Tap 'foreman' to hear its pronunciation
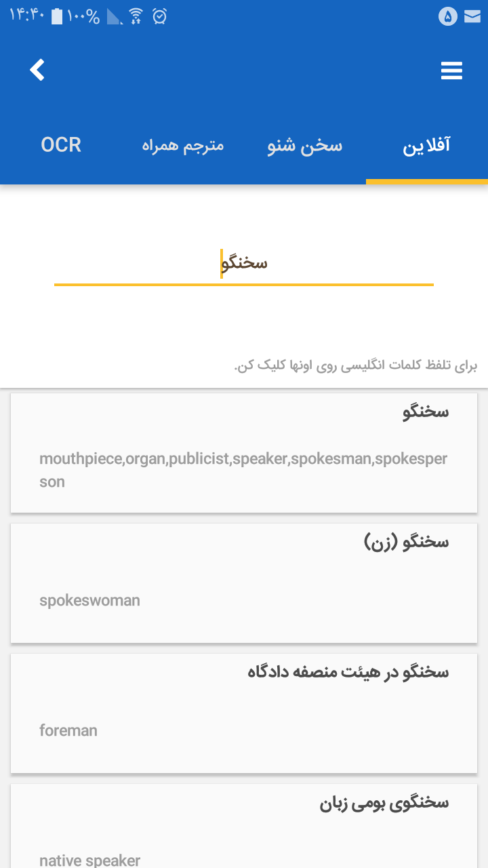This screenshot has width=488, height=868. click(x=68, y=730)
